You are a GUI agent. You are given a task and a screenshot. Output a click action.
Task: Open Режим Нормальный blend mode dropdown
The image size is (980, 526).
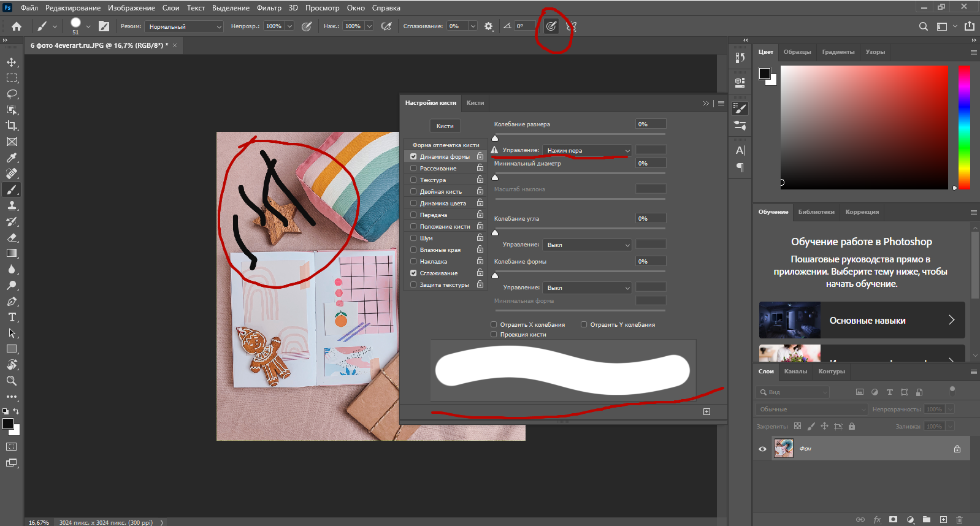pos(184,26)
